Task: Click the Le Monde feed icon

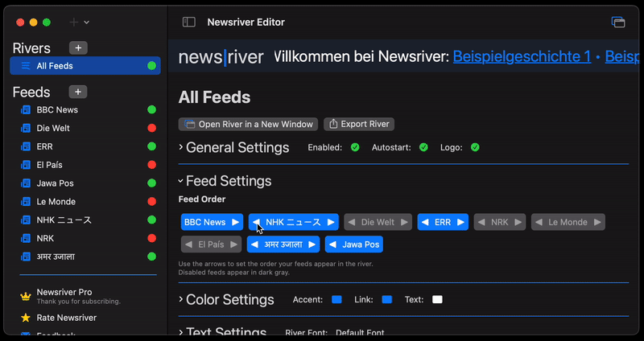Action: (x=26, y=202)
